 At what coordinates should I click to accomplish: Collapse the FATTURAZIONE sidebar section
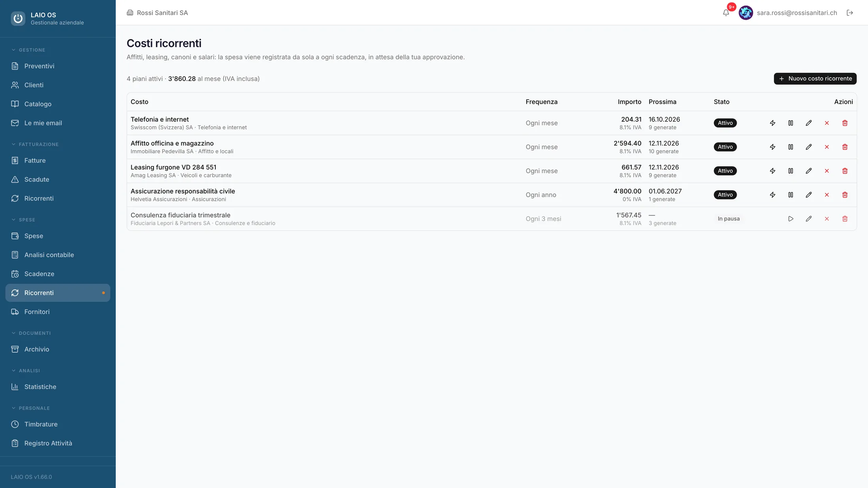pyautogui.click(x=35, y=145)
